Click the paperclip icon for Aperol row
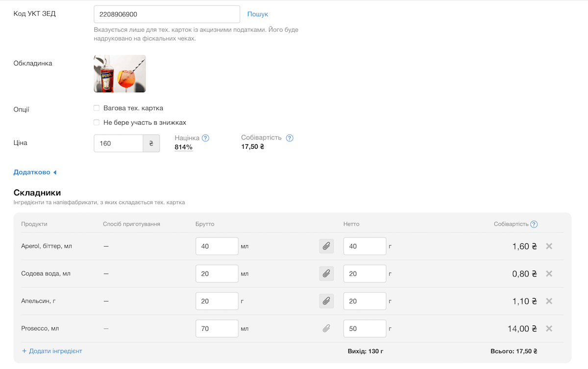 tap(326, 246)
